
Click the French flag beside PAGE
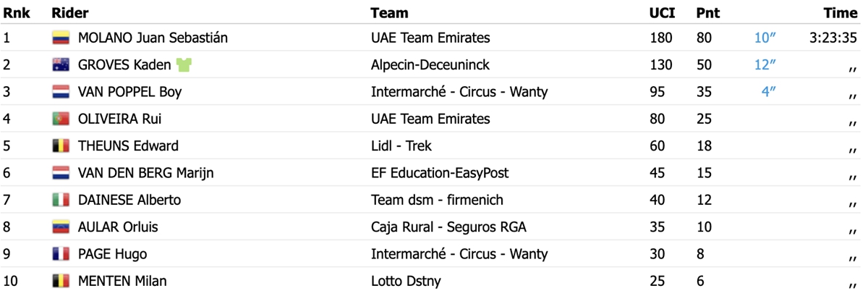click(60, 254)
